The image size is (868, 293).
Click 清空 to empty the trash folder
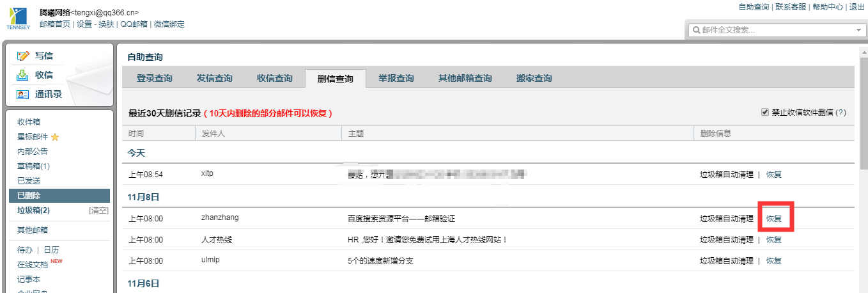98,210
